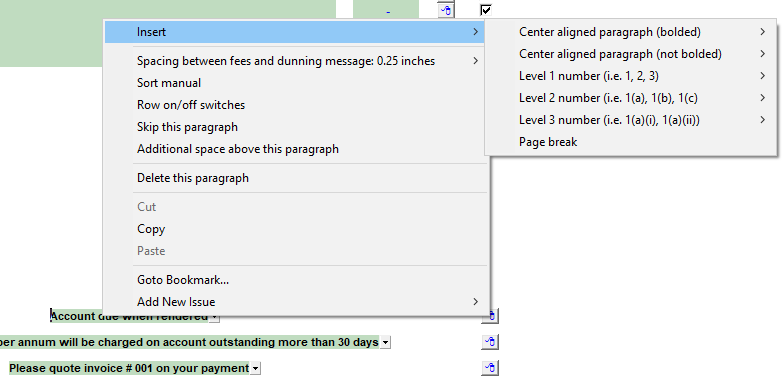
Task: Choose Level 2 number (i.e. 1(a), 1(b), 1(c))
Action: [631, 98]
